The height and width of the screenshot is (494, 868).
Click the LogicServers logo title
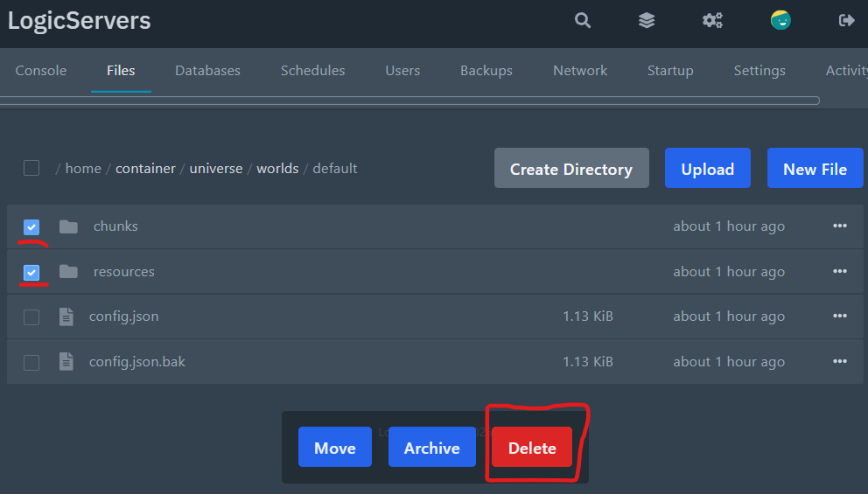79,21
